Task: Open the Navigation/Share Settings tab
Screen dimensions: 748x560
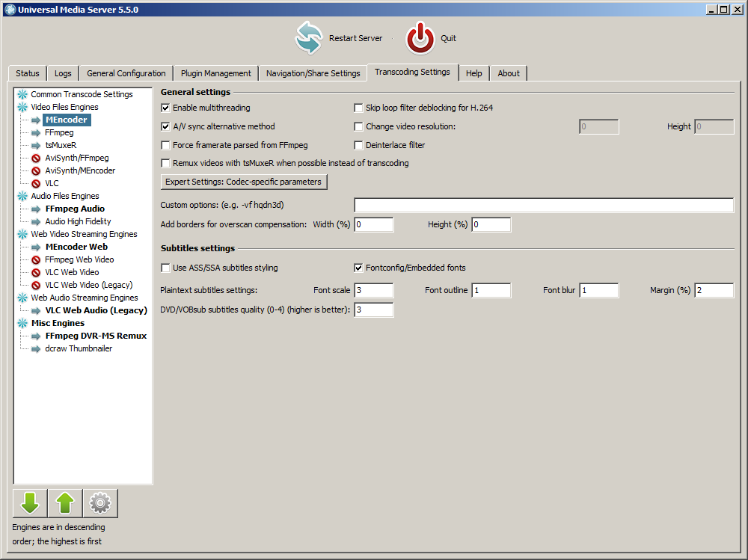Action: click(313, 73)
